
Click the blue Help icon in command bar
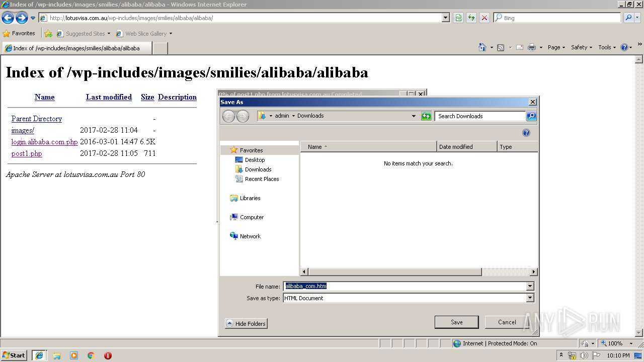point(624,47)
